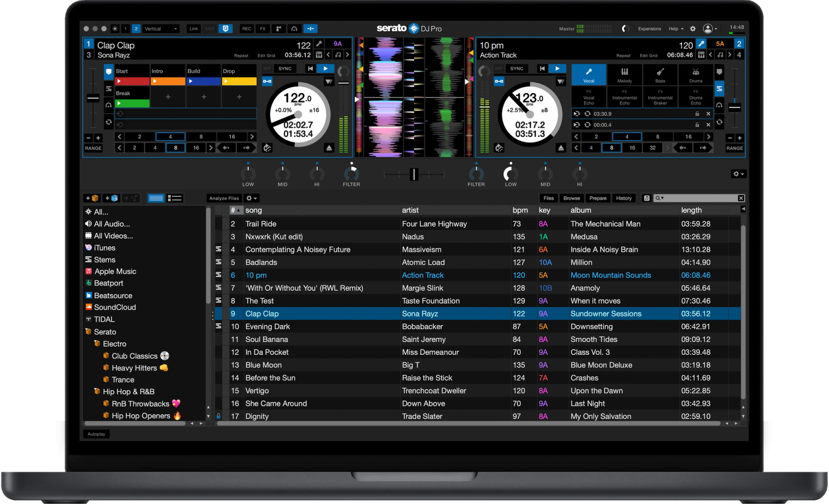Open the Expansions menu
The width and height of the screenshot is (829, 504).
[649, 29]
